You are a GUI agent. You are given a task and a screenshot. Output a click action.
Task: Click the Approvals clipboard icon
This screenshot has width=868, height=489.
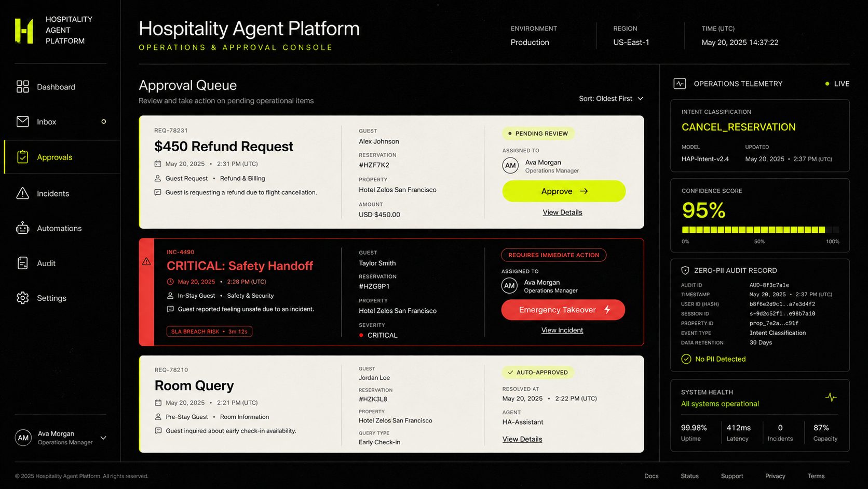coord(22,157)
